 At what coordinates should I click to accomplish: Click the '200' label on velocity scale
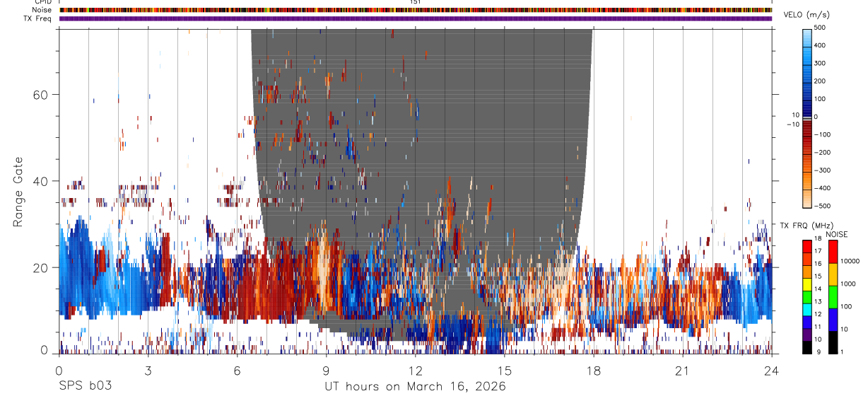(x=821, y=81)
